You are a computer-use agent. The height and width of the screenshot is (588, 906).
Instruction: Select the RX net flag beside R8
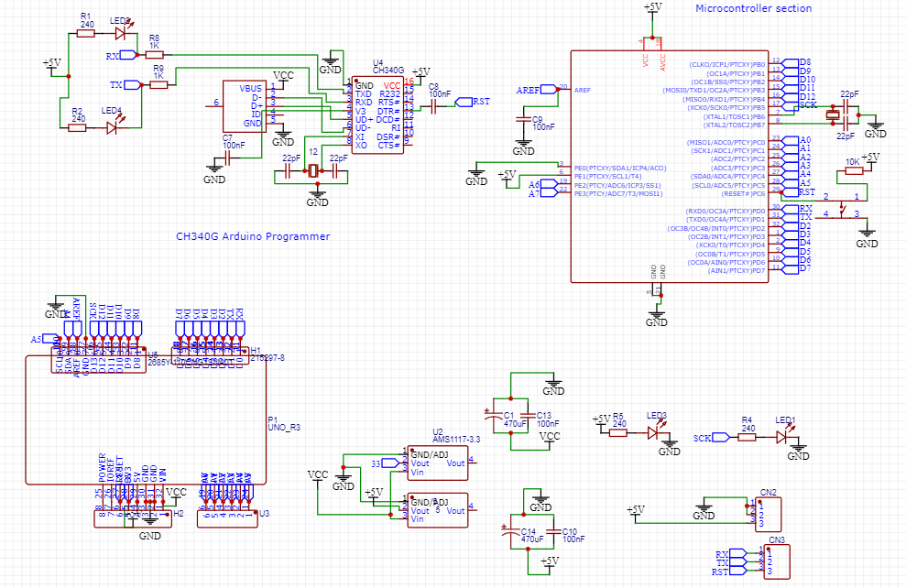[x=123, y=56]
